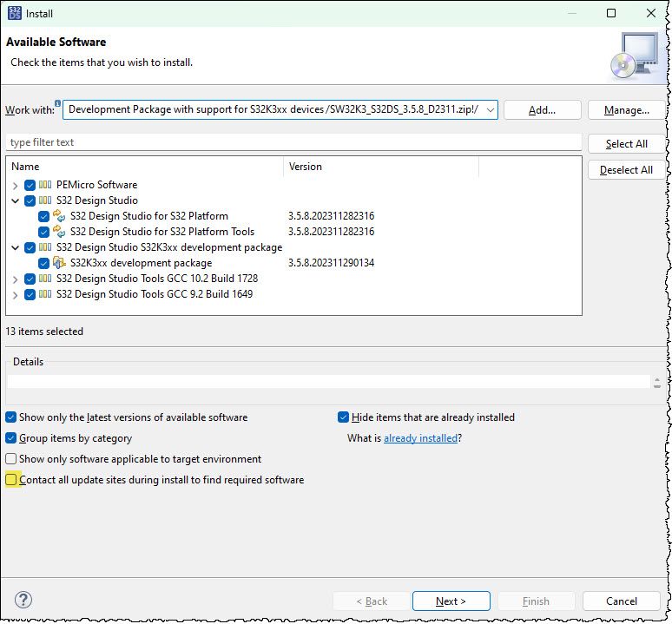Image resolution: width=672 pixels, height=624 pixels.
Task: Click the Add... button
Action: point(542,110)
